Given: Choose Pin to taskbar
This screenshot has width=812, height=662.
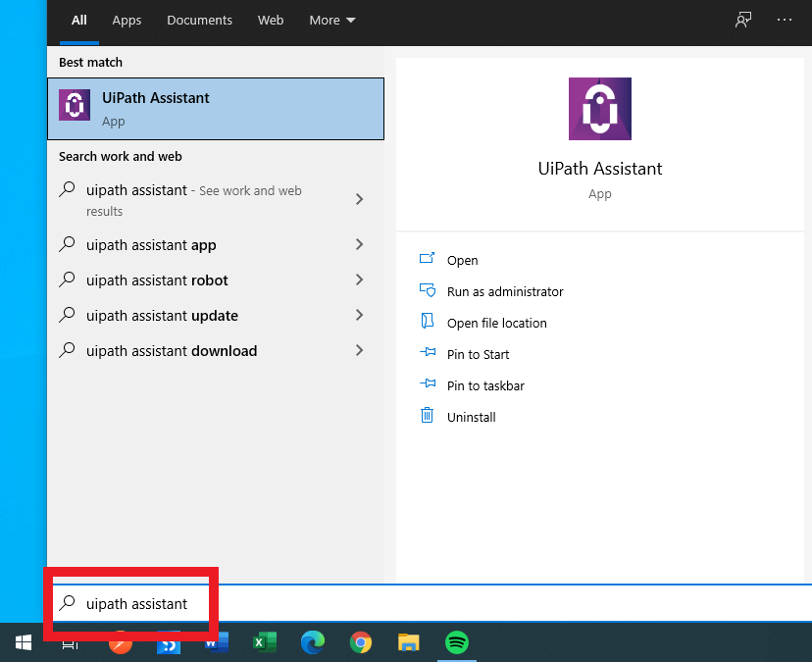Looking at the screenshot, I should tap(485, 385).
